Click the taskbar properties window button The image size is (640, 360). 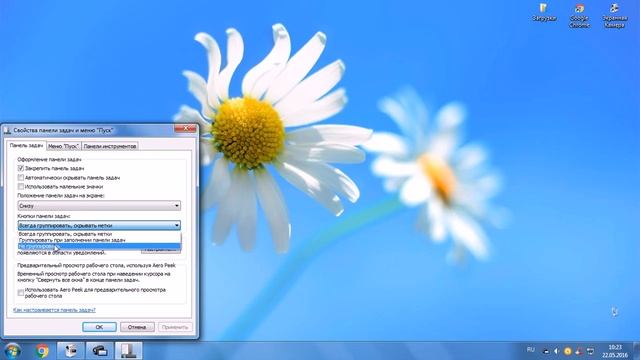129,351
